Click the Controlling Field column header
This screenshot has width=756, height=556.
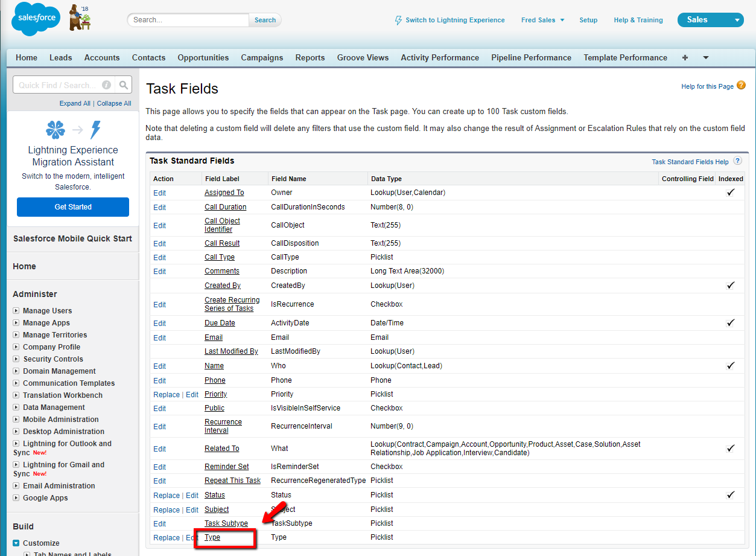point(688,179)
